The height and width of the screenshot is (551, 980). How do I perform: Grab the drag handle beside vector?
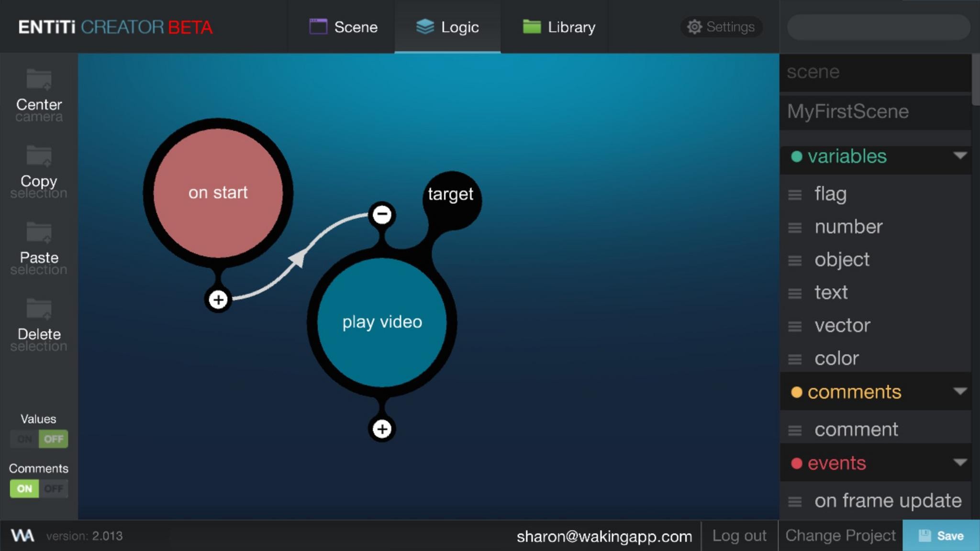795,327
